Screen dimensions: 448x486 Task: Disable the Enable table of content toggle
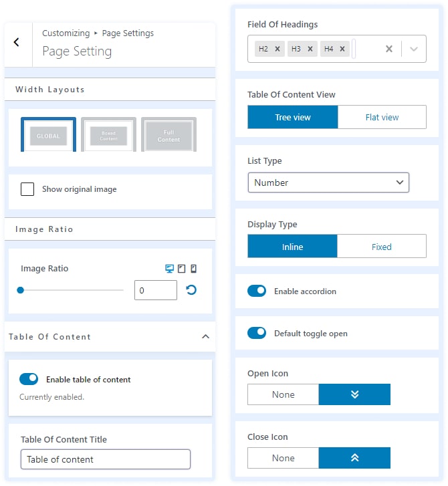click(x=29, y=379)
